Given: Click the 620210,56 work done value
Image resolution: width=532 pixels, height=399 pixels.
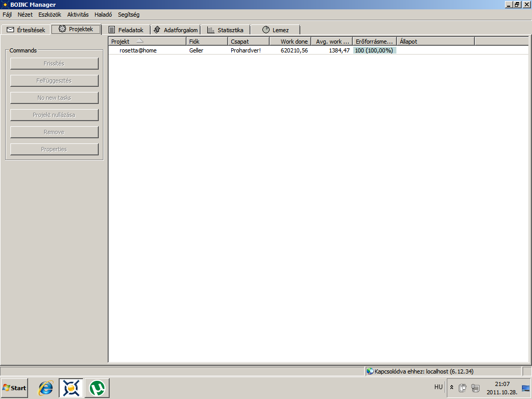Looking at the screenshot, I should pos(294,50).
